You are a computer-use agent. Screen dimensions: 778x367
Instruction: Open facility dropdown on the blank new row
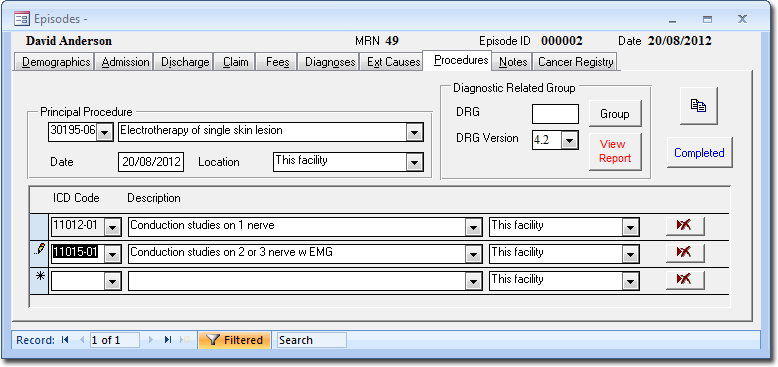tap(630, 281)
